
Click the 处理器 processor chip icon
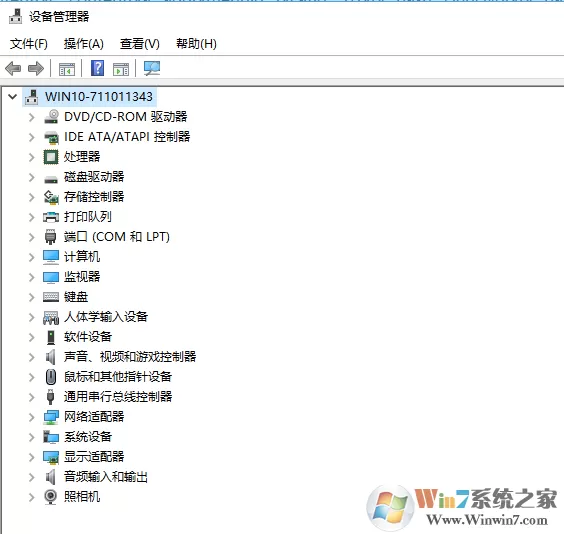[51, 157]
